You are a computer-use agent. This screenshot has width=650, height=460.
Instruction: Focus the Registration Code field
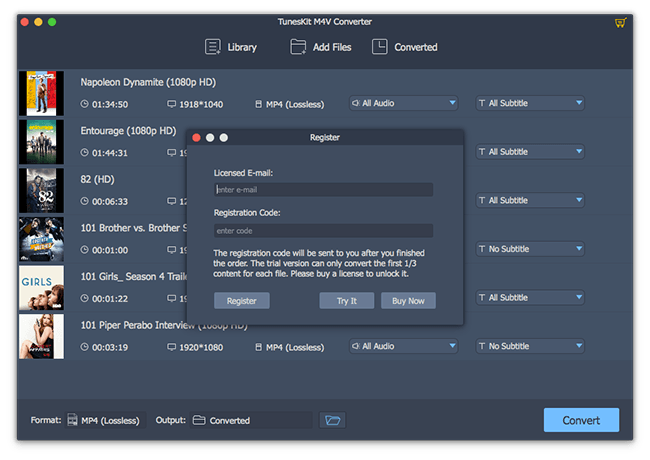click(x=323, y=230)
